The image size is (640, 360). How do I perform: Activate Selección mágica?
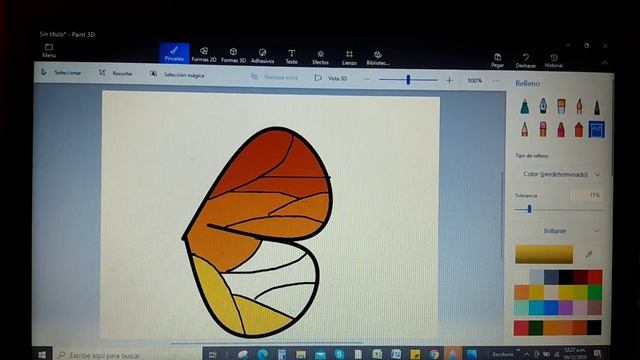click(x=177, y=75)
